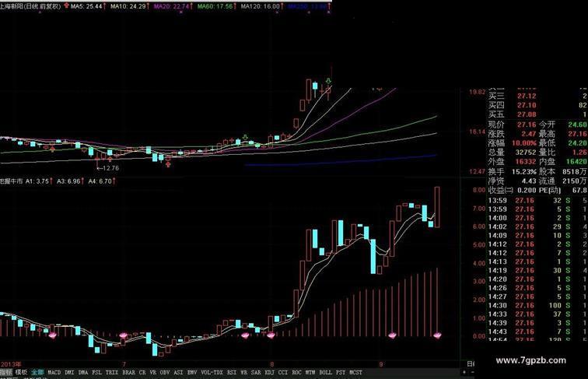Click the 外盘 16332 value

(x=526, y=162)
